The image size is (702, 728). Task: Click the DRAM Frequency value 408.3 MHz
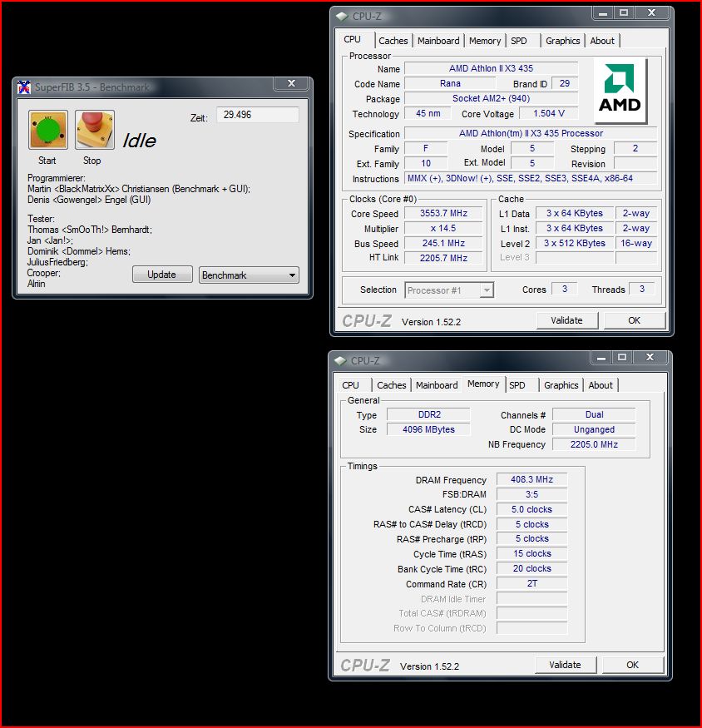(x=531, y=479)
